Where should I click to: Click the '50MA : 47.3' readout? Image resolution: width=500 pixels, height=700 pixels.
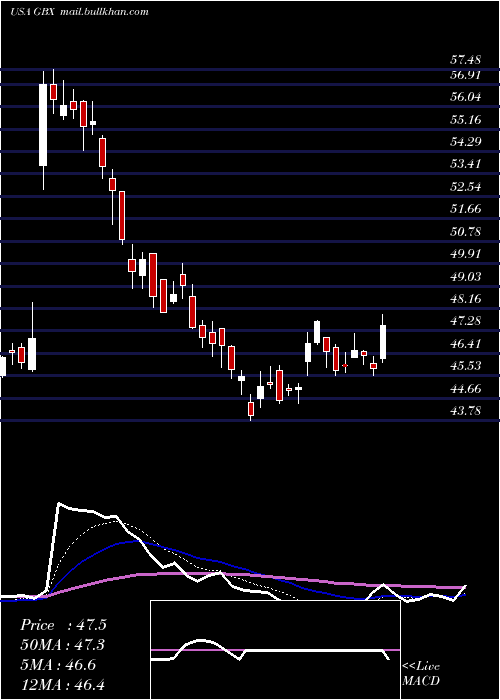click(x=63, y=645)
